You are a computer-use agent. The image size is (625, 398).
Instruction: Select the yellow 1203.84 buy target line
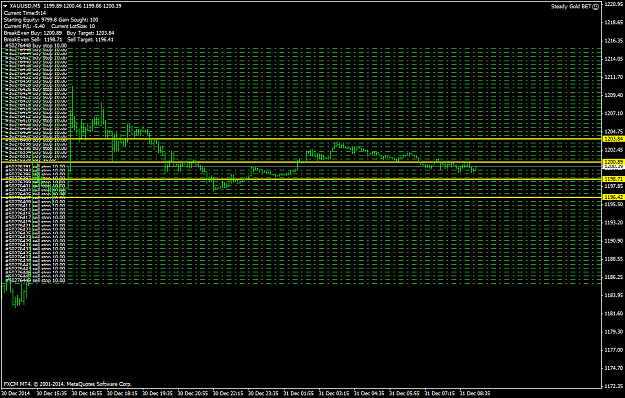coord(301,139)
